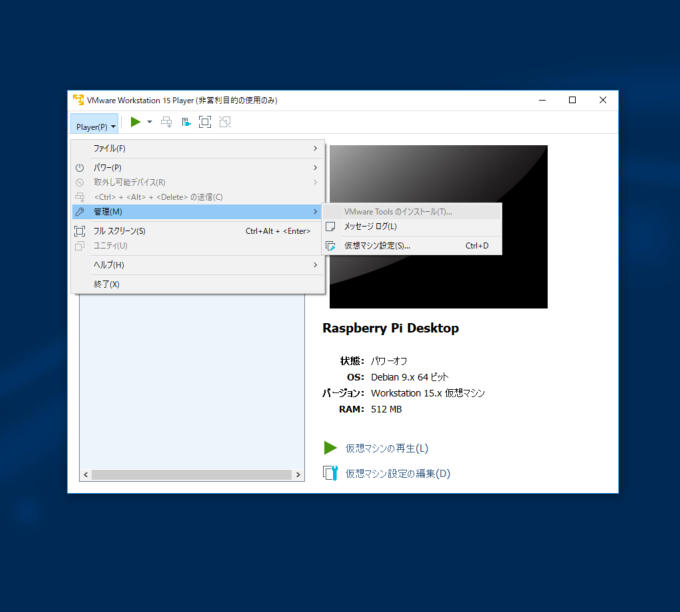
Task: Click the green play icon beside 仮想マシンの再生
Action: [x=330, y=448]
